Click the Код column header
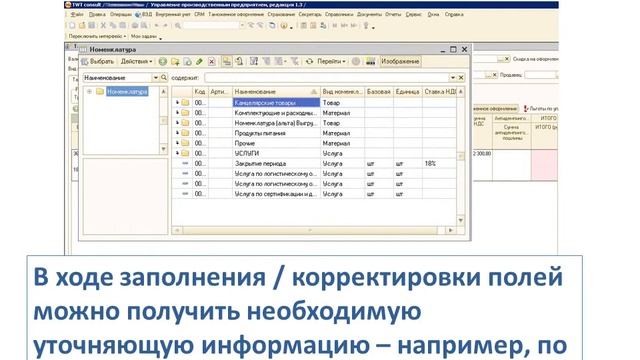 (x=200, y=92)
